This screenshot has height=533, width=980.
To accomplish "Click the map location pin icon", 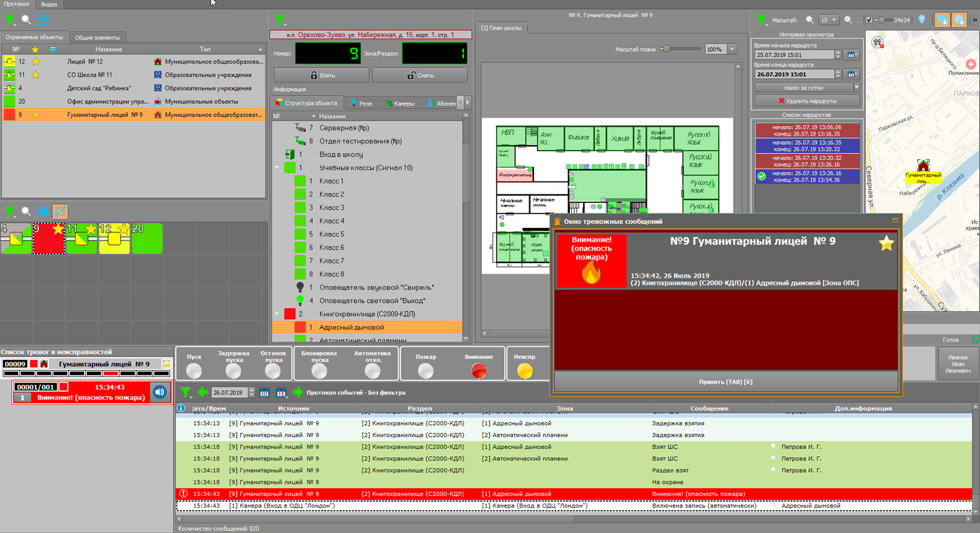I will (x=922, y=20).
